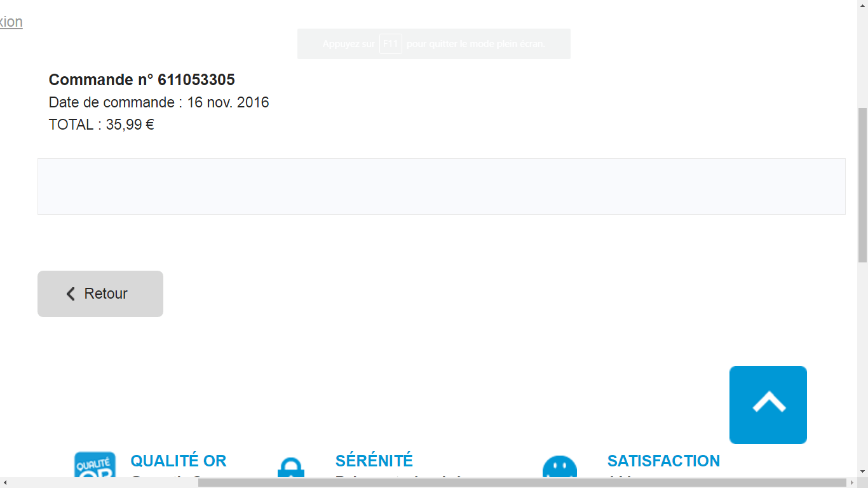Click the vertical scrollbar thumb
Image resolution: width=868 pixels, height=488 pixels.
pos(862,184)
